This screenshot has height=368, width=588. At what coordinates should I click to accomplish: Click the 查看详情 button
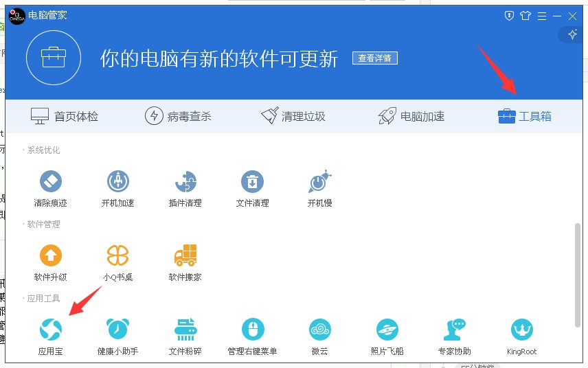pyautogui.click(x=374, y=58)
